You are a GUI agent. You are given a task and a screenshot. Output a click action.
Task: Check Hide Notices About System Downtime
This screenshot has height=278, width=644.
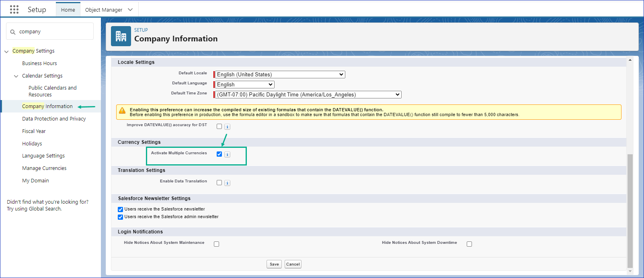coord(469,244)
